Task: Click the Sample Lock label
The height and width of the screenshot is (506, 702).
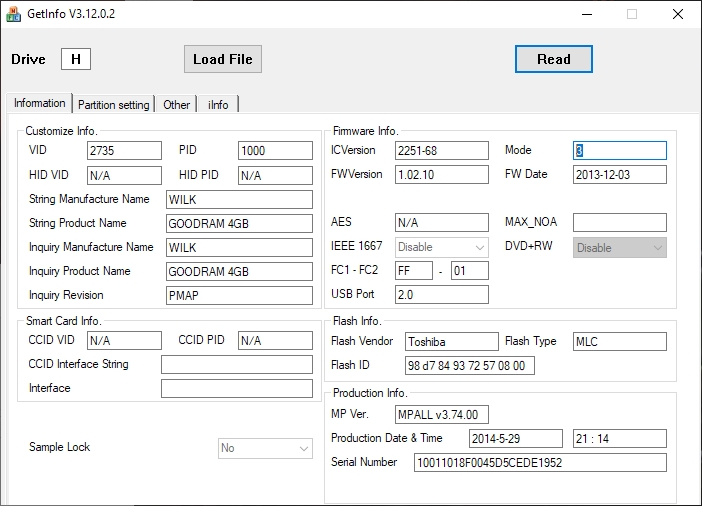Action: point(60,447)
